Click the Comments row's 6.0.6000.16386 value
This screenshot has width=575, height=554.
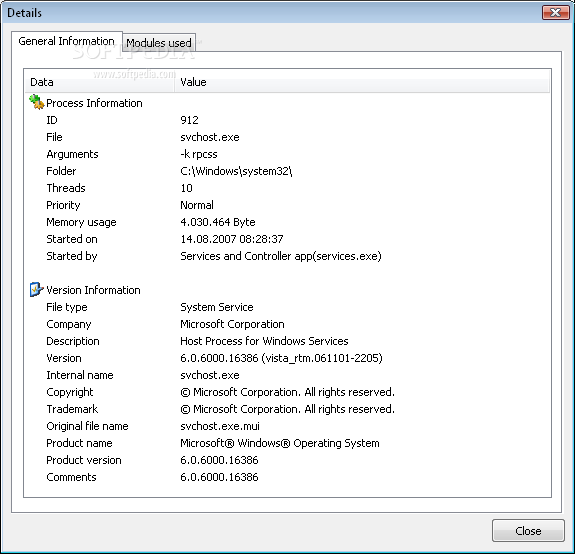point(219,477)
